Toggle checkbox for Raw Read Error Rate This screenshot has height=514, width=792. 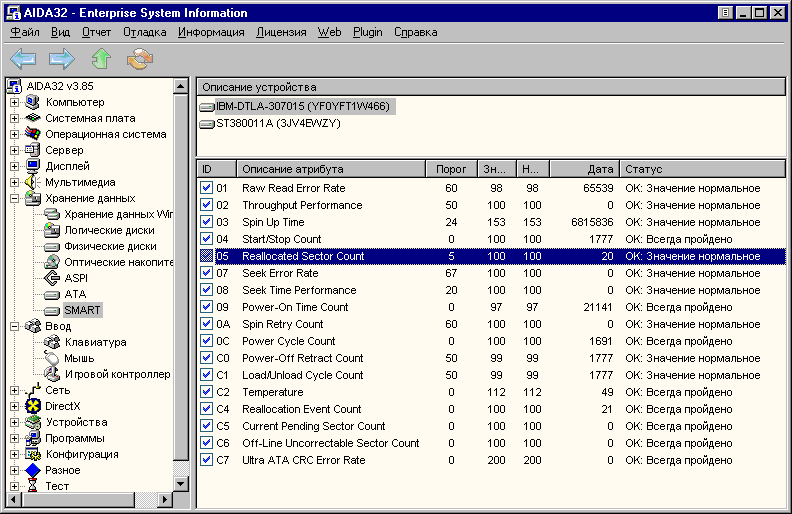[206, 188]
